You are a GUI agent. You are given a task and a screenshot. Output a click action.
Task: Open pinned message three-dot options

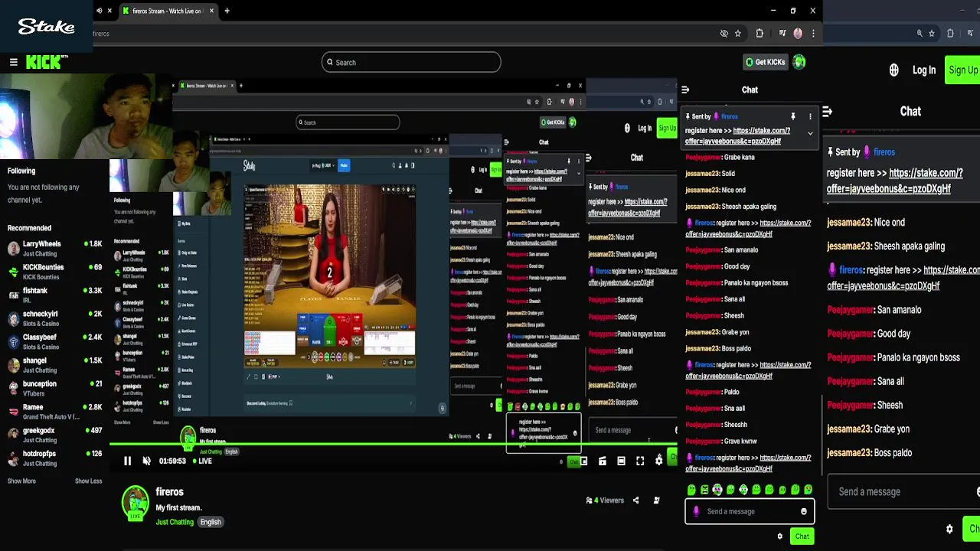(x=810, y=116)
